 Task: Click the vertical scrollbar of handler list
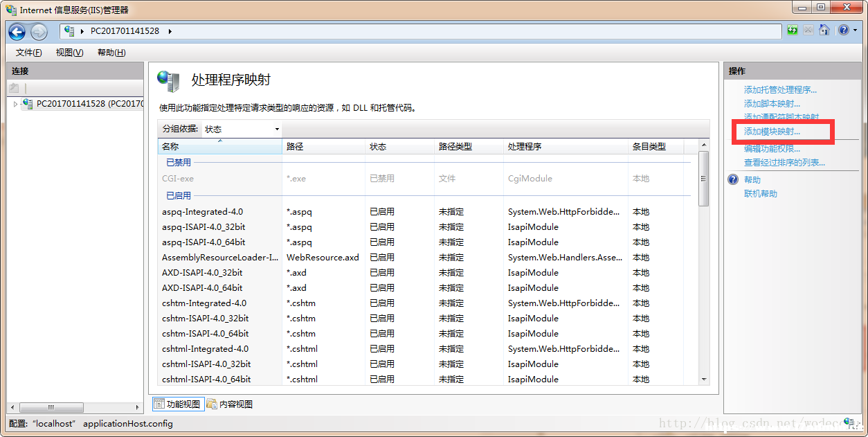pyautogui.click(x=704, y=262)
